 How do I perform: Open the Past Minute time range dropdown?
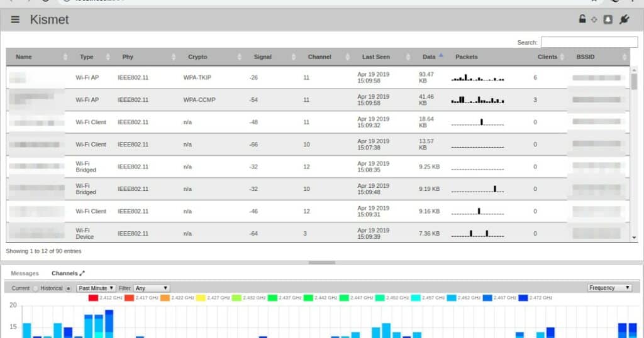click(x=96, y=288)
